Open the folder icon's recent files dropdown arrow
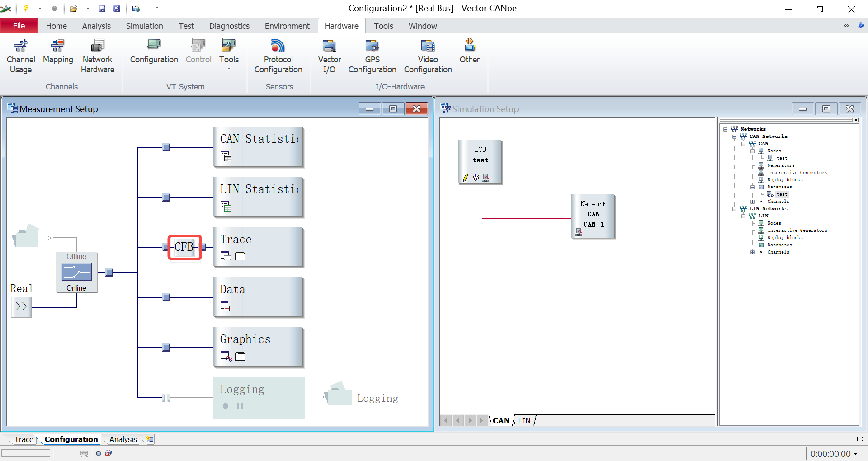The image size is (868, 461). (x=88, y=9)
